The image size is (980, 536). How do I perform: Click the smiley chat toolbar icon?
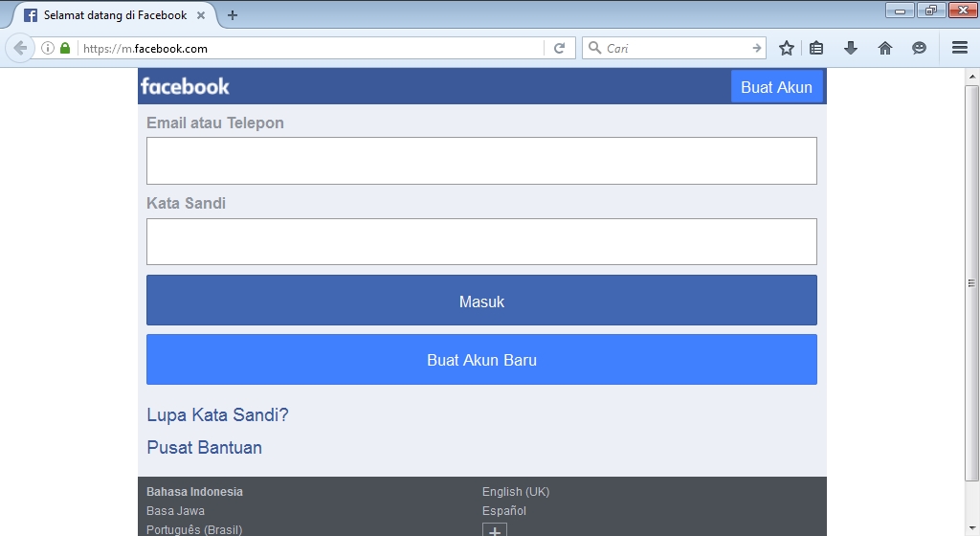click(919, 48)
